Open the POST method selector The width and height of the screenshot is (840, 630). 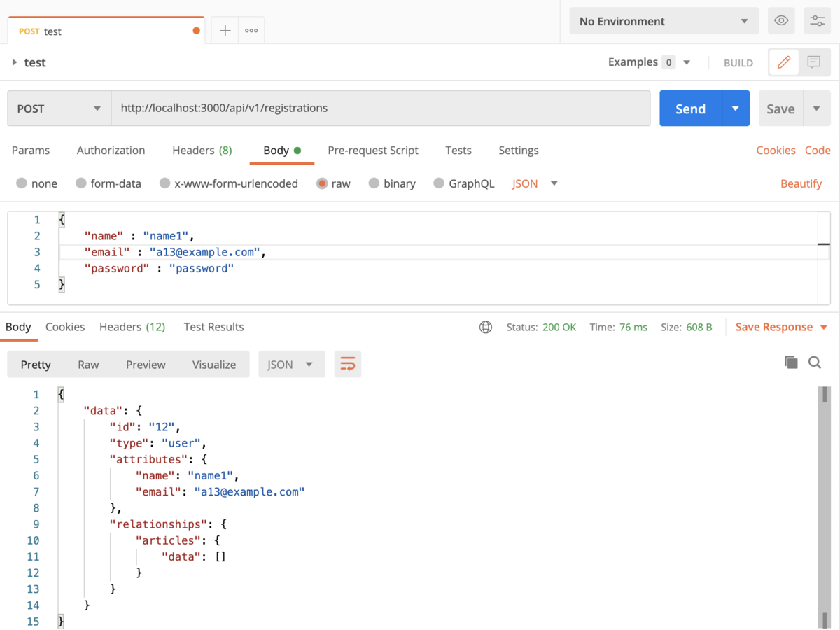click(58, 108)
